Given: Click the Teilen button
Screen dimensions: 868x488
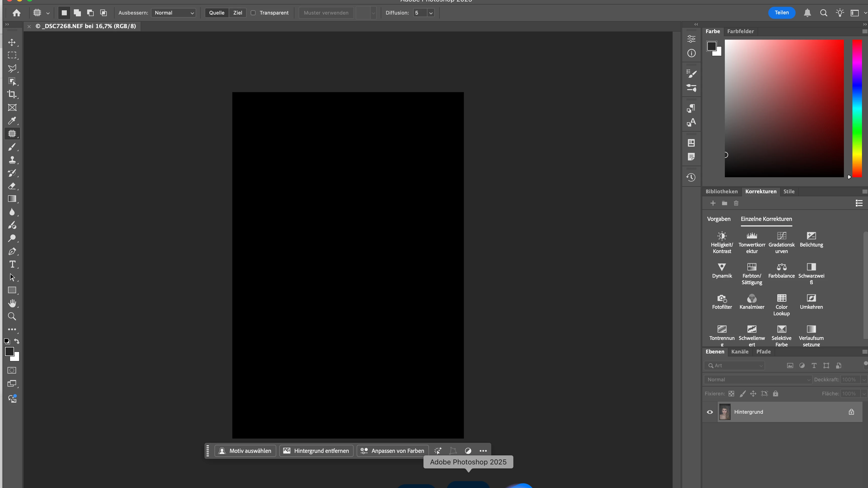Looking at the screenshot, I should [x=781, y=13].
